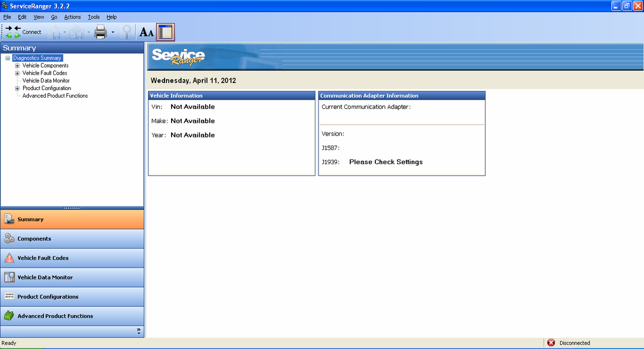Click the ServiceRanger logo banner
The image size is (644, 349).
click(179, 57)
